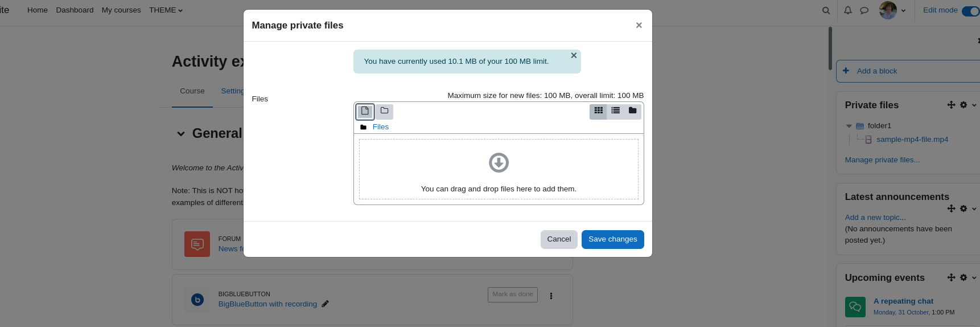The width and height of the screenshot is (980, 327).
Task: Click the Add file icon in file manager
Action: point(365,111)
